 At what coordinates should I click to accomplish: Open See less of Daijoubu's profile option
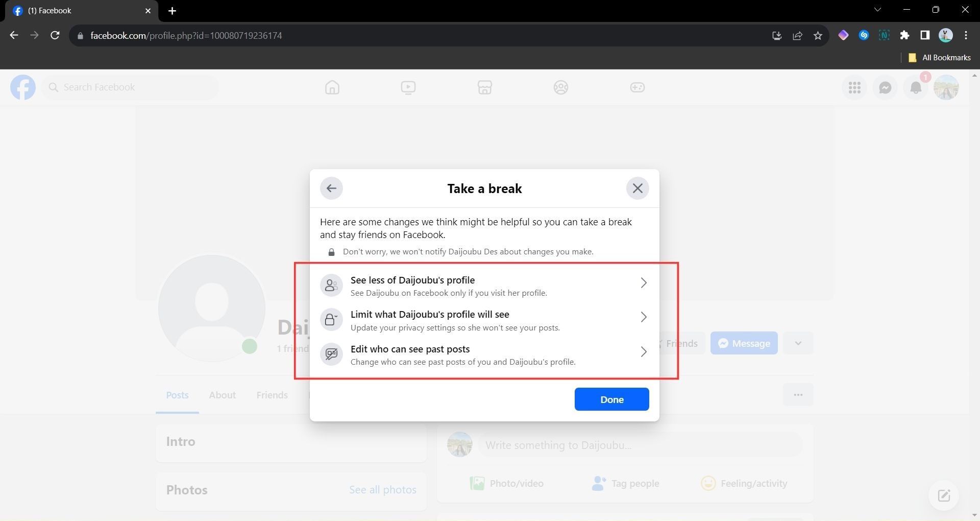coord(484,286)
